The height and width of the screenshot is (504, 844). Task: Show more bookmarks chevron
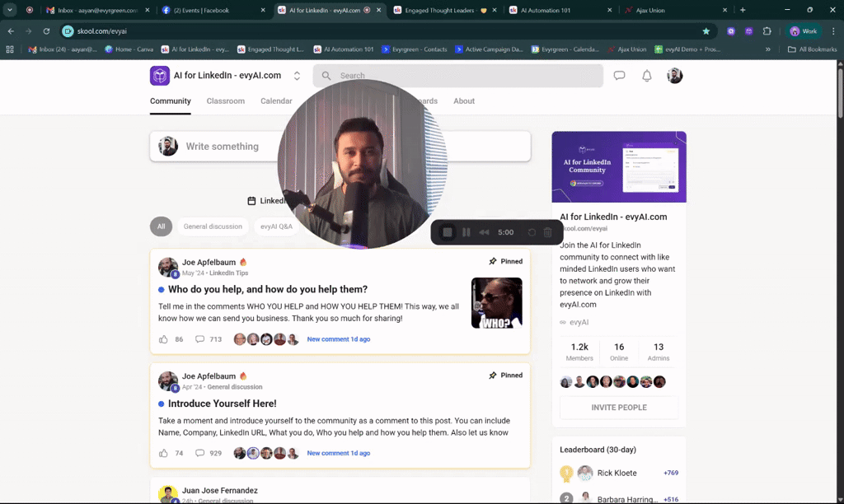pos(767,49)
